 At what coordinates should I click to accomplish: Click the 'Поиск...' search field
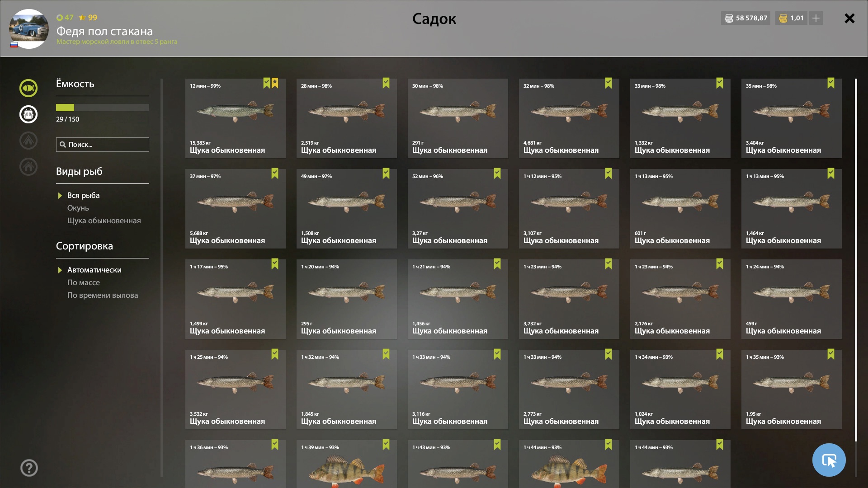point(103,145)
